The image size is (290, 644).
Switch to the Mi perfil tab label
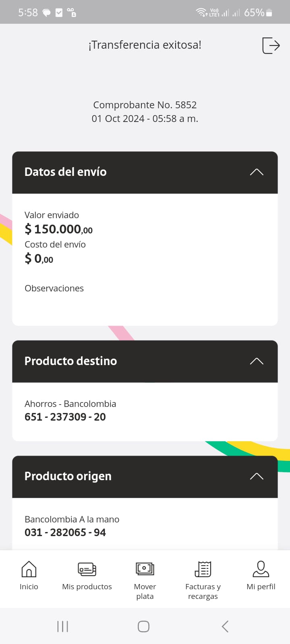coord(261,587)
